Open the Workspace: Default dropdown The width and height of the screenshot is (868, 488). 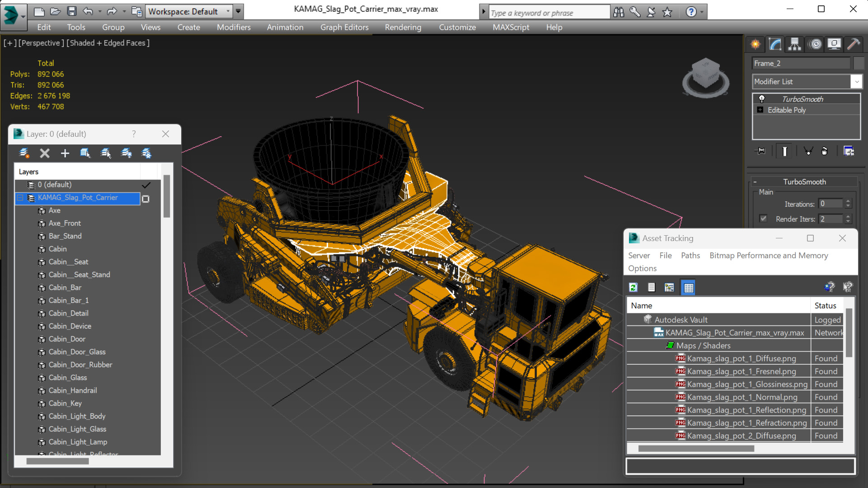tap(190, 12)
